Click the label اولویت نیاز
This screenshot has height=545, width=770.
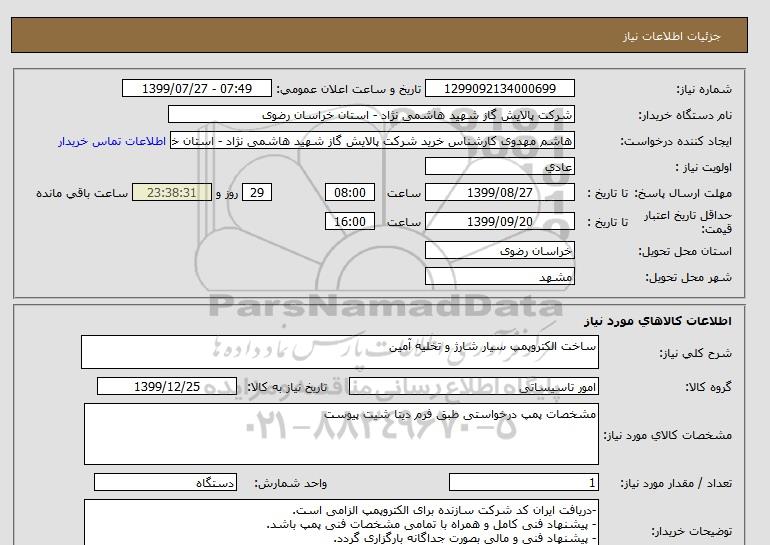pos(703,167)
